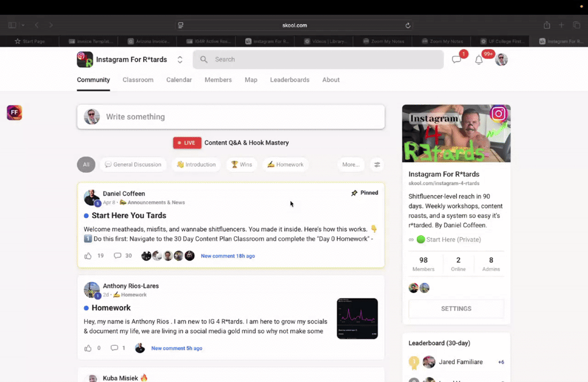The height and width of the screenshot is (382, 588).
Task: Click the FF group icon in left sidebar
Action: (14, 112)
